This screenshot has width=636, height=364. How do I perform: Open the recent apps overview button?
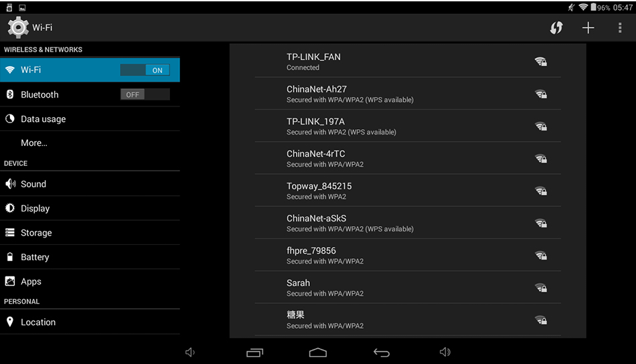click(255, 353)
